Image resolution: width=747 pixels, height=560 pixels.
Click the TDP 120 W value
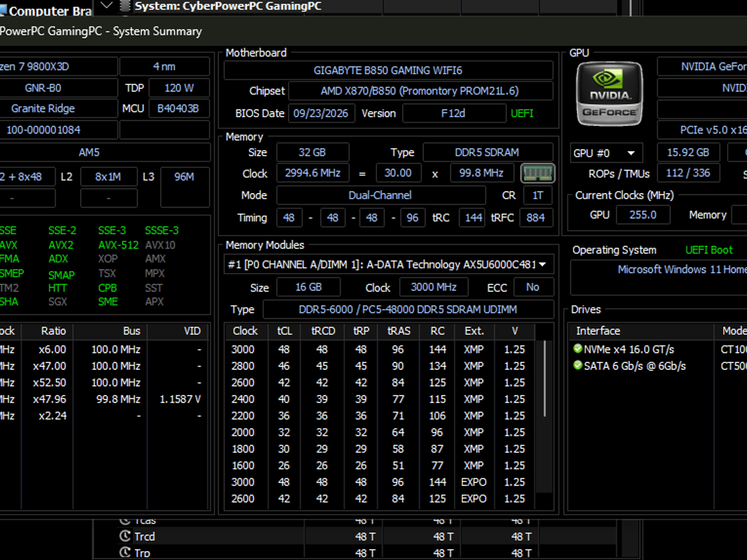tap(179, 88)
